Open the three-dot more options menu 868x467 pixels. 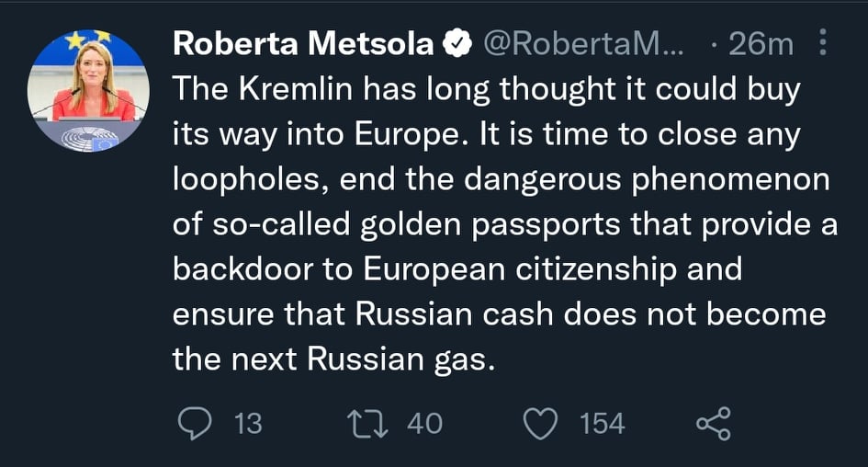pos(822,43)
